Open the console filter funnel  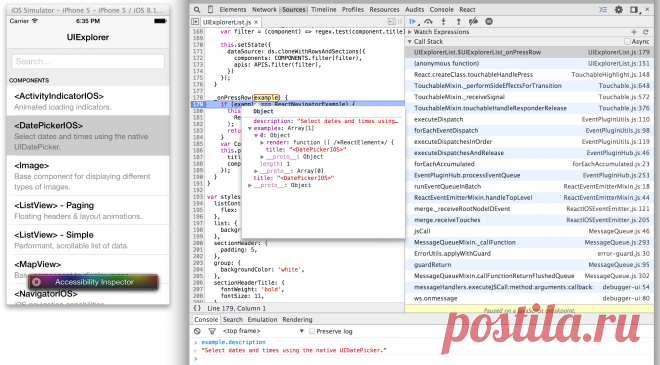coord(212,331)
